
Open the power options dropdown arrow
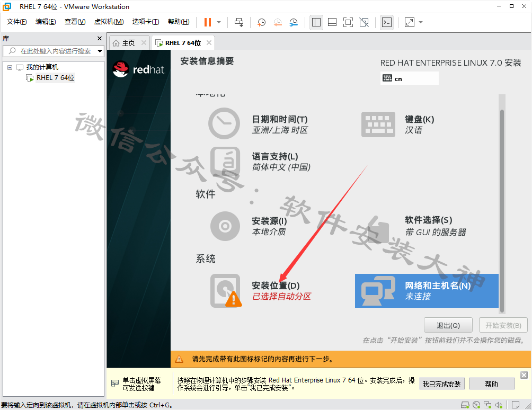(219, 22)
